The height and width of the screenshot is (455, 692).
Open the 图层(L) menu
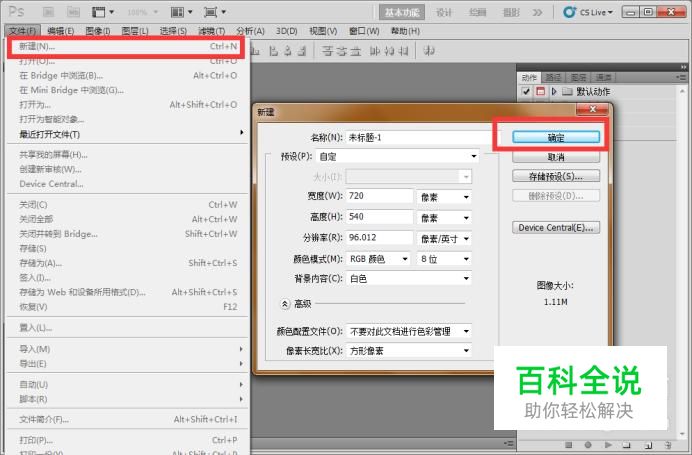pos(135,31)
